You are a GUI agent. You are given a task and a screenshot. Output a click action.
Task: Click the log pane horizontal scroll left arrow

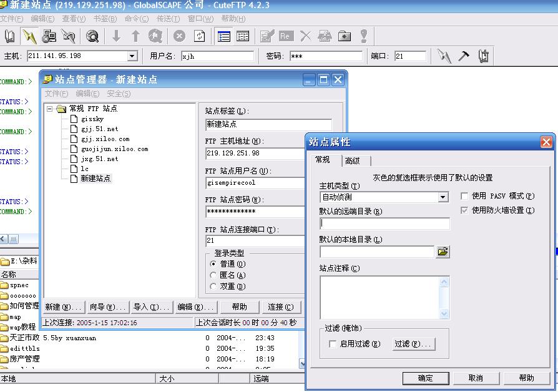point(4,239)
